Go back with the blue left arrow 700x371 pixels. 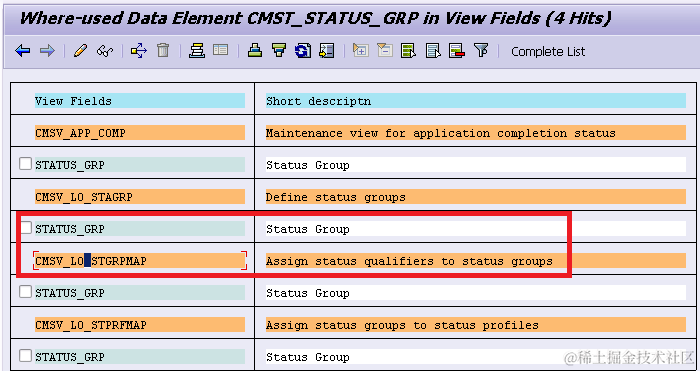coord(22,51)
